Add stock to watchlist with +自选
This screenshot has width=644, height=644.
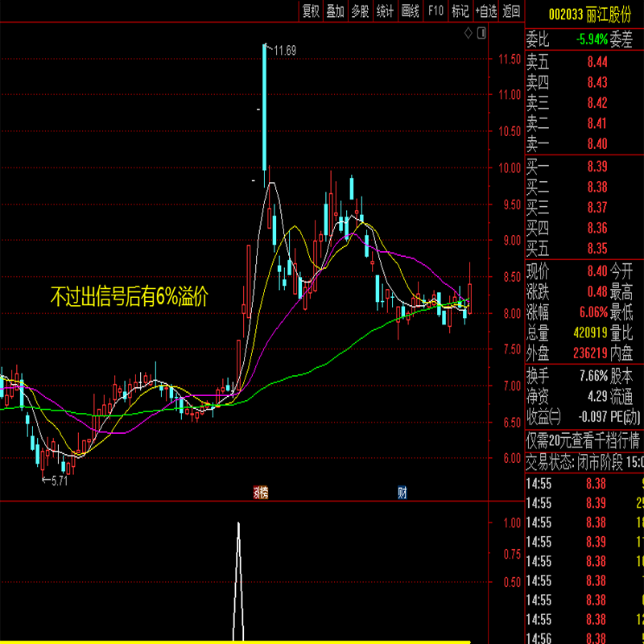486,11
